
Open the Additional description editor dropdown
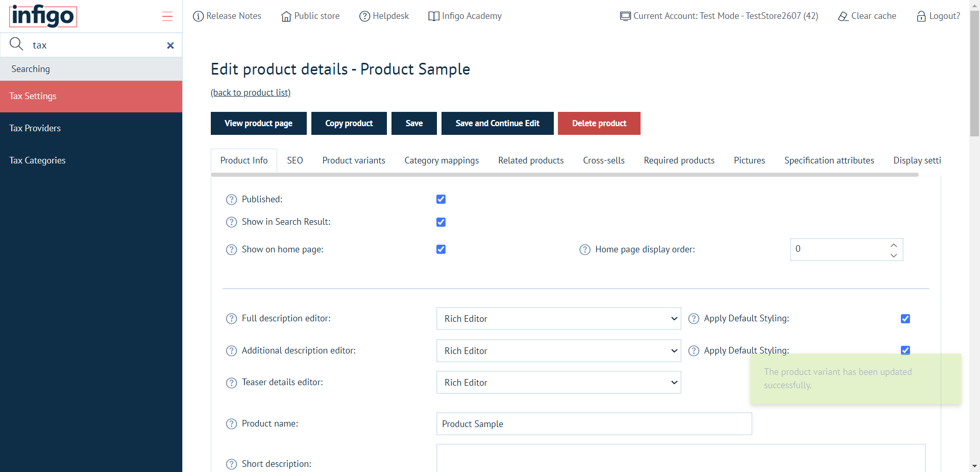coord(558,351)
